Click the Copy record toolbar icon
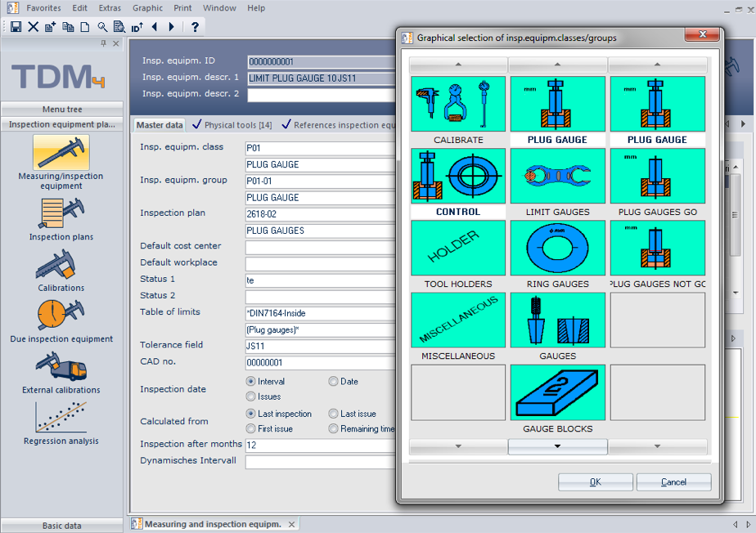The height and width of the screenshot is (533, 756). 68,26
